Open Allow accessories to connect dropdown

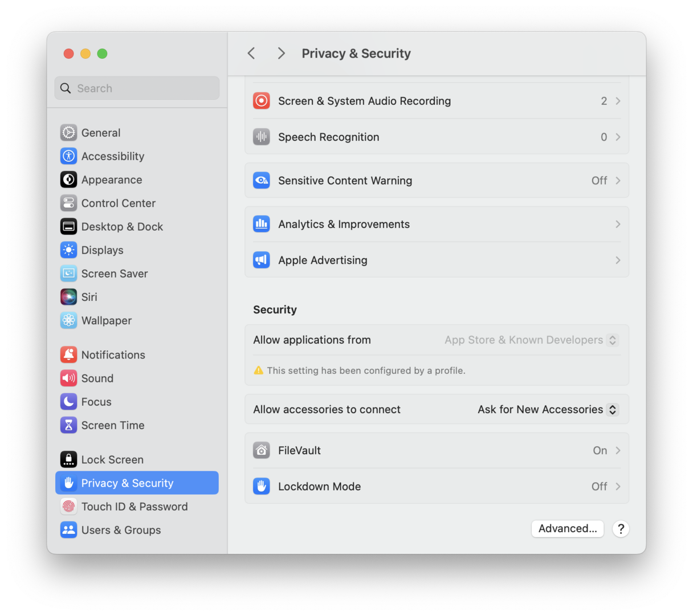tap(548, 409)
